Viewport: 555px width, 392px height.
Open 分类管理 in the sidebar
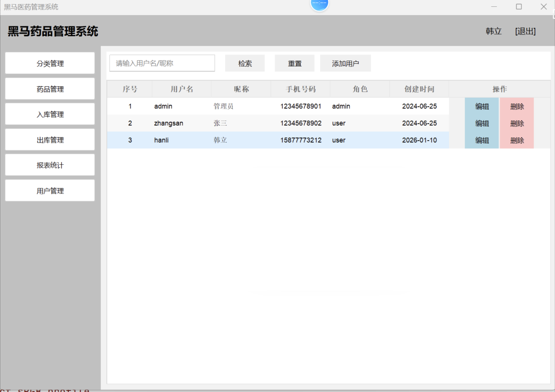pos(50,63)
